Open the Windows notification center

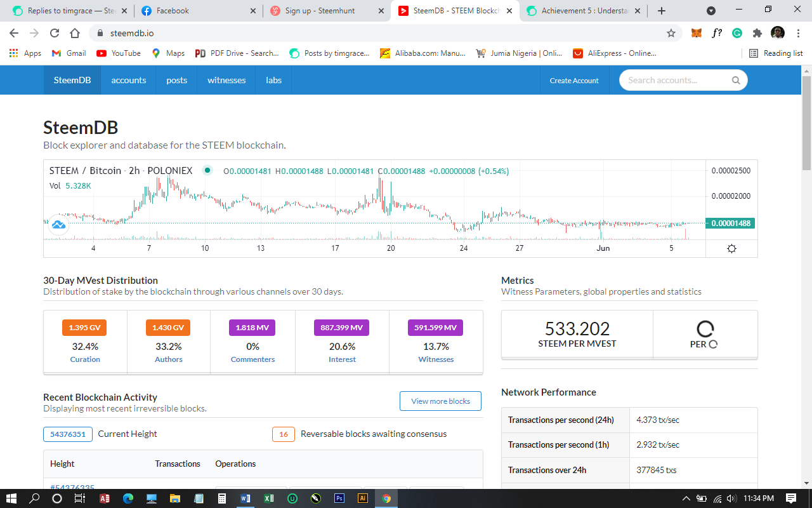point(791,498)
